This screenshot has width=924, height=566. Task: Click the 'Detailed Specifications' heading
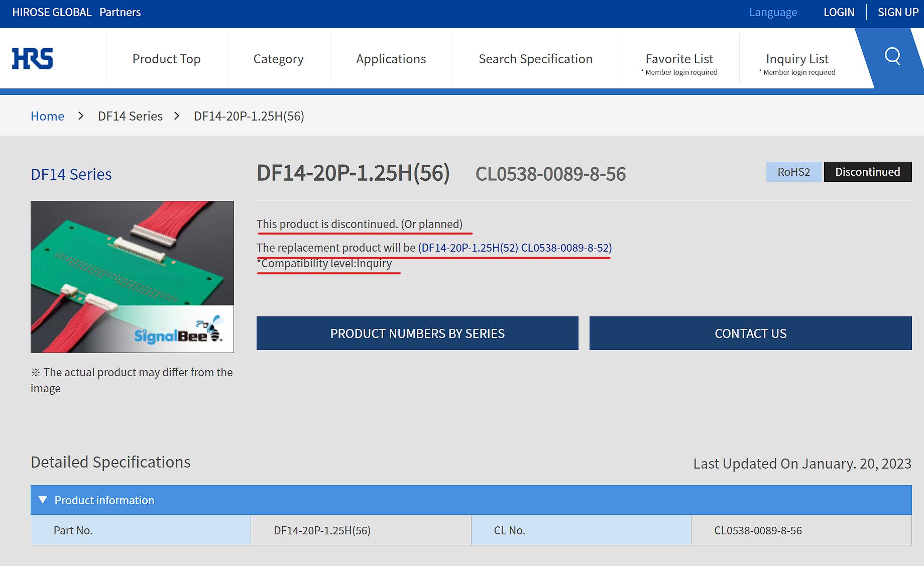110,462
